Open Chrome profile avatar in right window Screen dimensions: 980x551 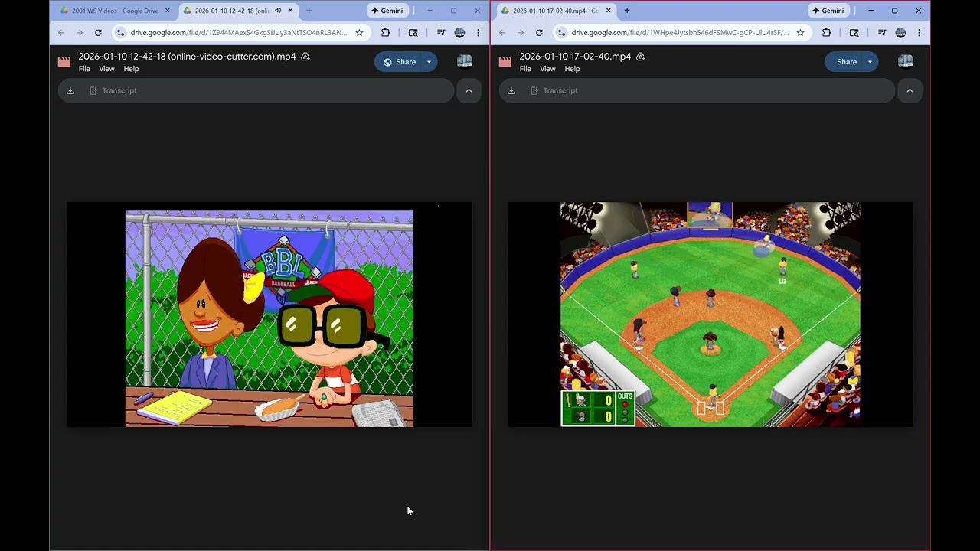coord(900,33)
